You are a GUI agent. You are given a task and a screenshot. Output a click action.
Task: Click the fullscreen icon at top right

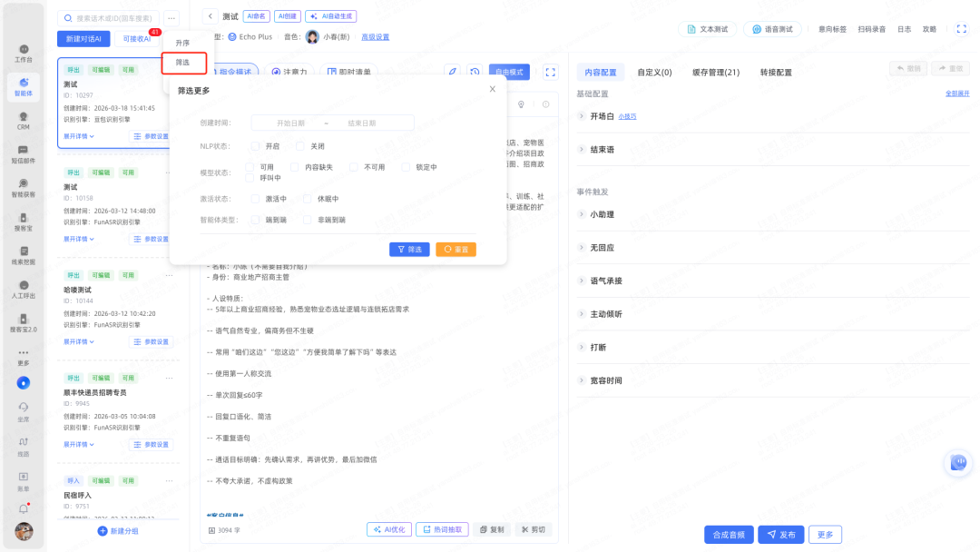(x=961, y=29)
